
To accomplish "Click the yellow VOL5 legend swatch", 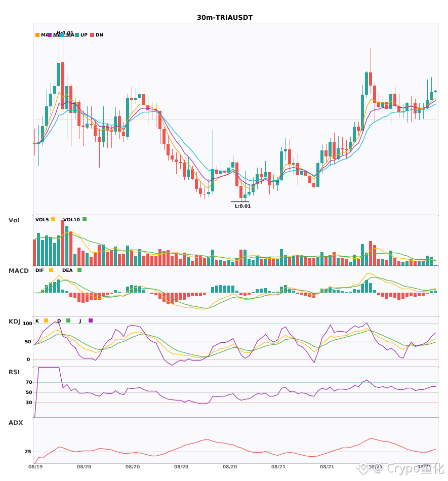I will (53, 219).
